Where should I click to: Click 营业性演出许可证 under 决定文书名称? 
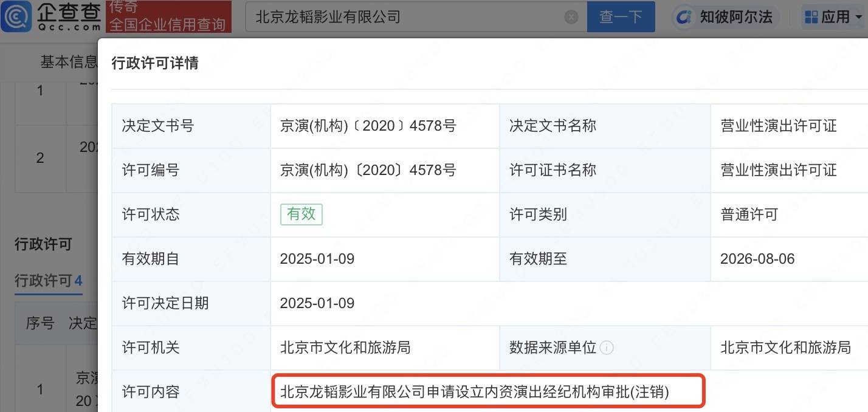(779, 126)
